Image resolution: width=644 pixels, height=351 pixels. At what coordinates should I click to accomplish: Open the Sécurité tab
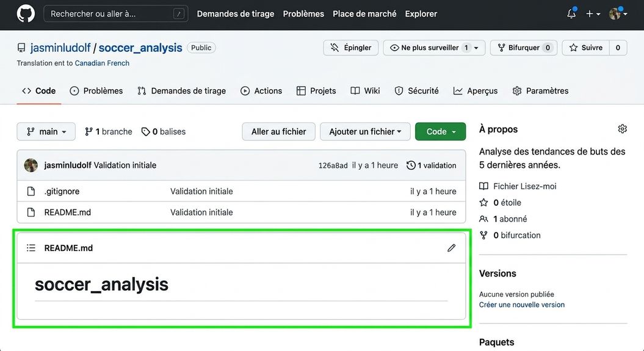click(x=416, y=91)
